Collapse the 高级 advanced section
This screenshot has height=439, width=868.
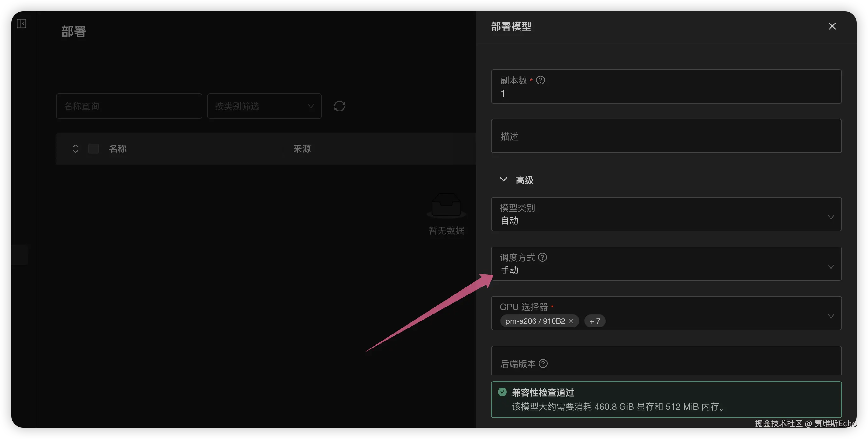(503, 180)
